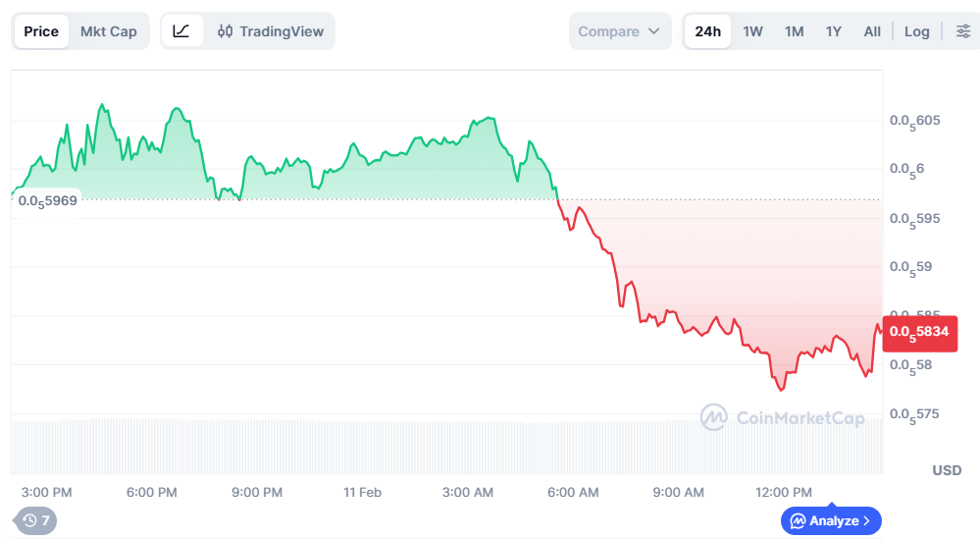Click the candlestick icon beside TradingView
980x540 pixels.
click(225, 31)
